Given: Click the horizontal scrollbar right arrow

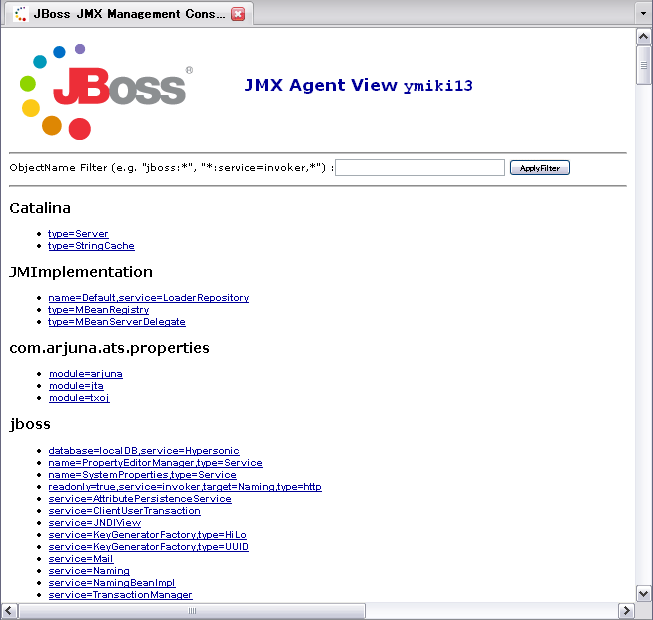Looking at the screenshot, I should pos(626,611).
